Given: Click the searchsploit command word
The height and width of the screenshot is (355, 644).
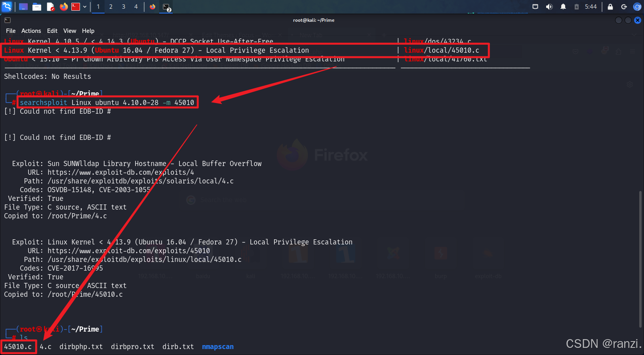Looking at the screenshot, I should [44, 103].
